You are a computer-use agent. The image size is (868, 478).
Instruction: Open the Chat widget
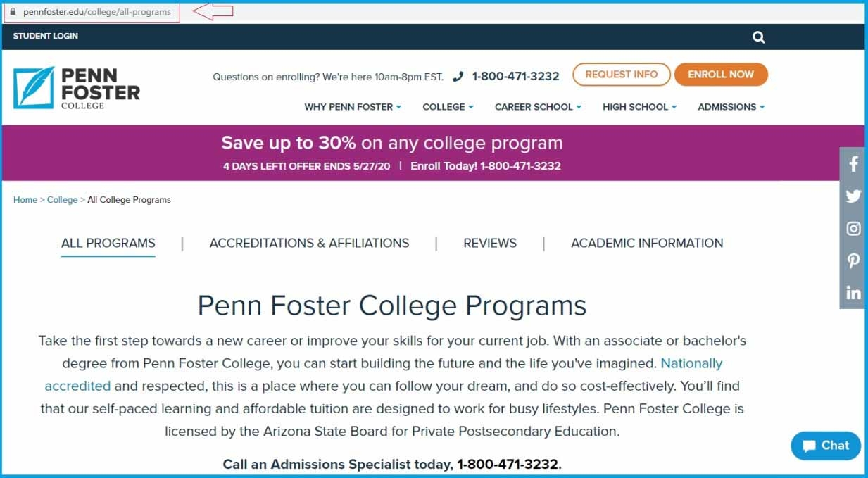[x=824, y=445]
